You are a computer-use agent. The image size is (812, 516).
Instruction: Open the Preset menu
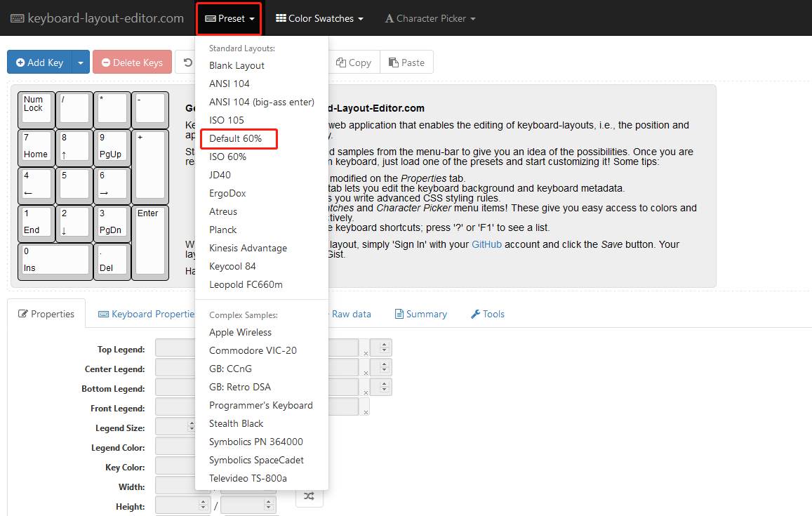pyautogui.click(x=229, y=19)
